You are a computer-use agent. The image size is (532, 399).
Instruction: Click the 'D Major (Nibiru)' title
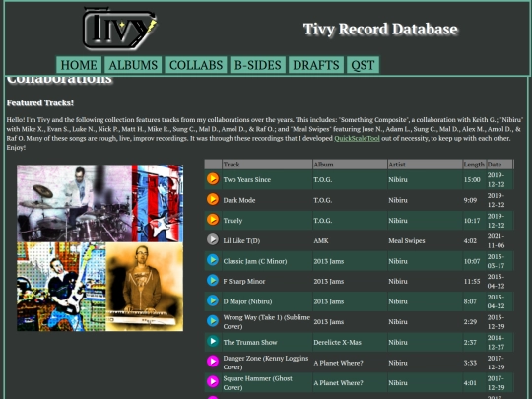(247, 301)
